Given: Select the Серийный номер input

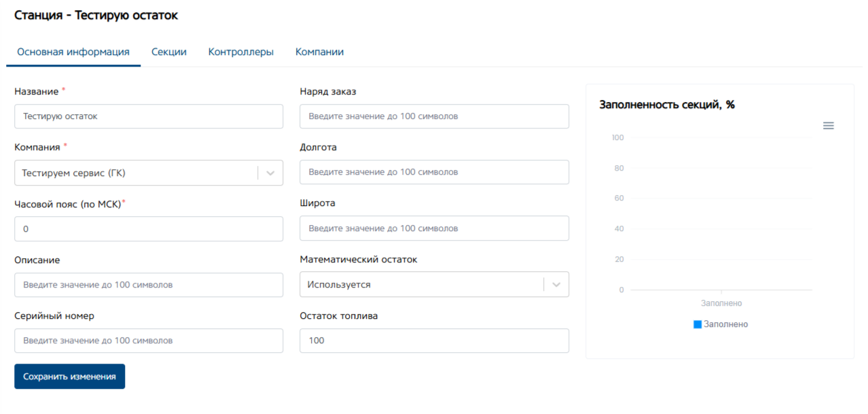Looking at the screenshot, I should [149, 341].
